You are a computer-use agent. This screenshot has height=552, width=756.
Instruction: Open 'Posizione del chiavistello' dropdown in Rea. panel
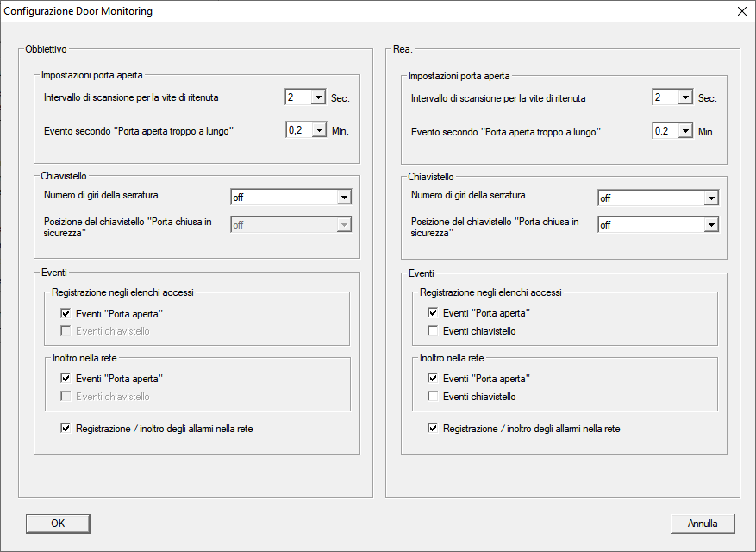pos(710,224)
